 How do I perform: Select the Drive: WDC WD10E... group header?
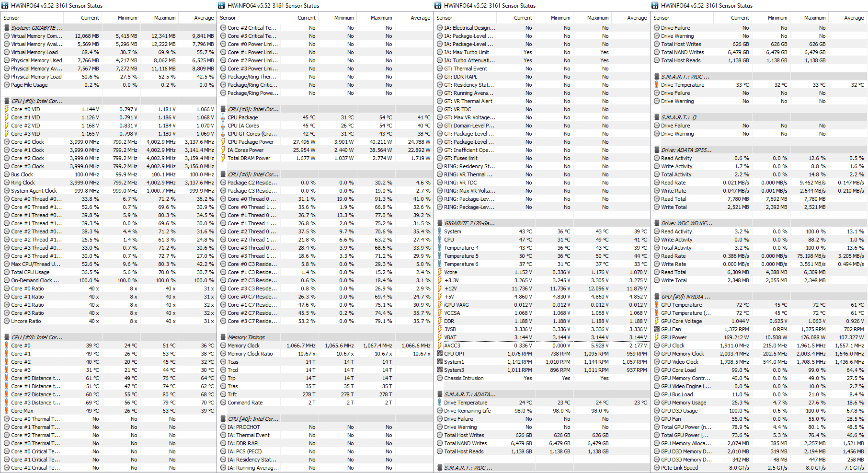759,223
